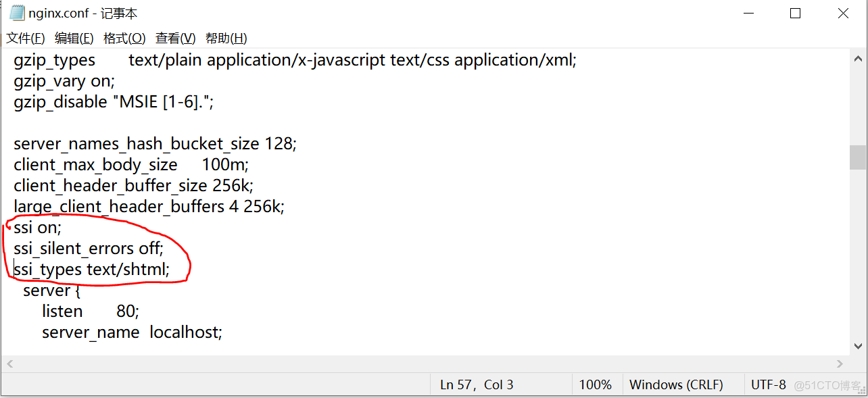Click the 'Ln 57, Col 3' status indicator
Viewport: 868px width, 398px height.
point(477,384)
